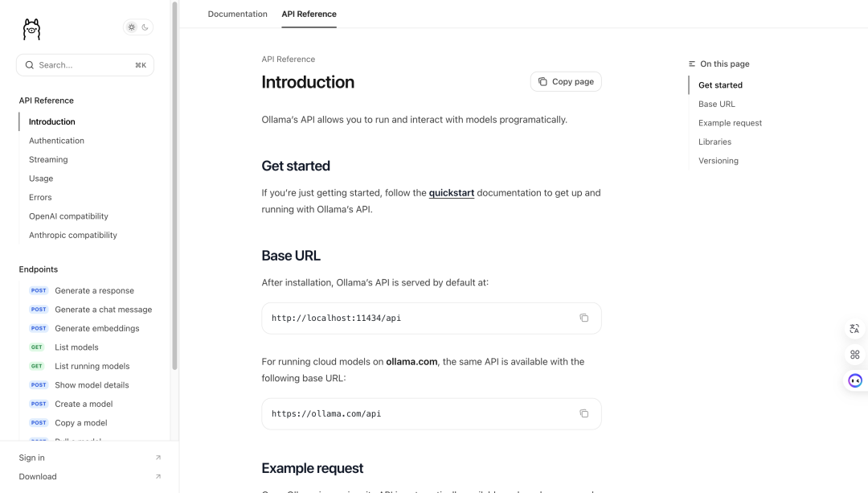This screenshot has width=868, height=493.
Task: Click the sidebar vertical scrollbar
Action: pos(174,186)
